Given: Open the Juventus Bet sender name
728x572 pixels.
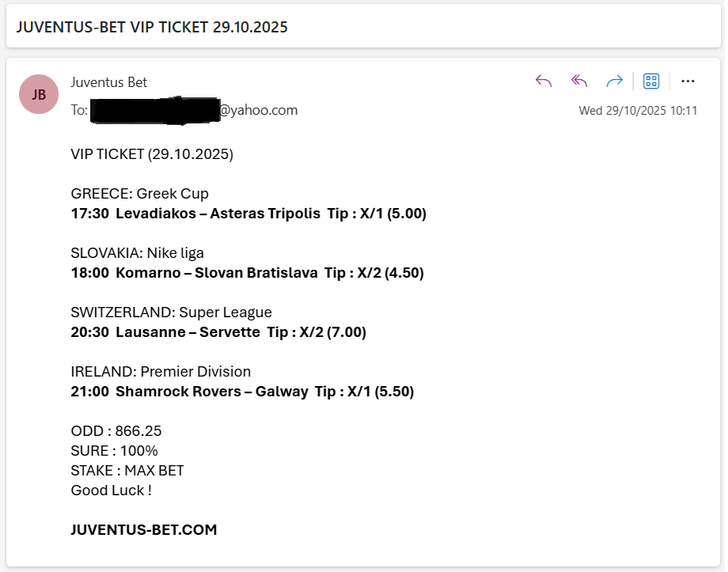Looking at the screenshot, I should pos(108,82).
